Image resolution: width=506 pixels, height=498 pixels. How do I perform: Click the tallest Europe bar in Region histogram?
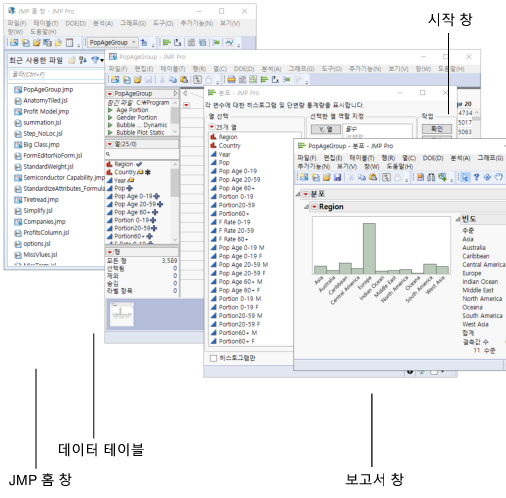pyautogui.click(x=369, y=248)
